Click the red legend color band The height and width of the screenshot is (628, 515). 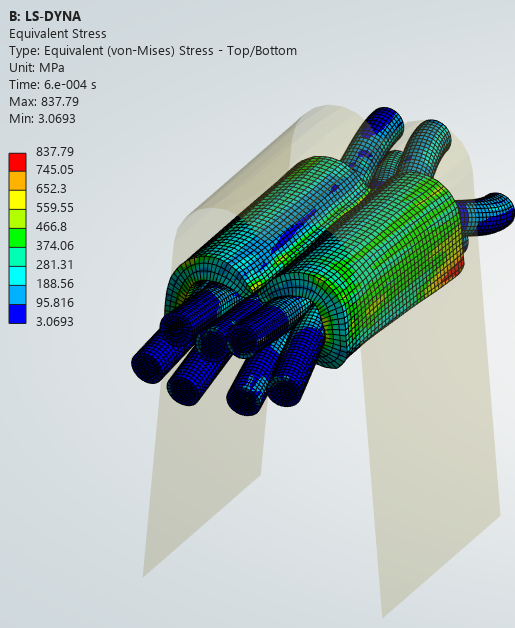pyautogui.click(x=18, y=162)
